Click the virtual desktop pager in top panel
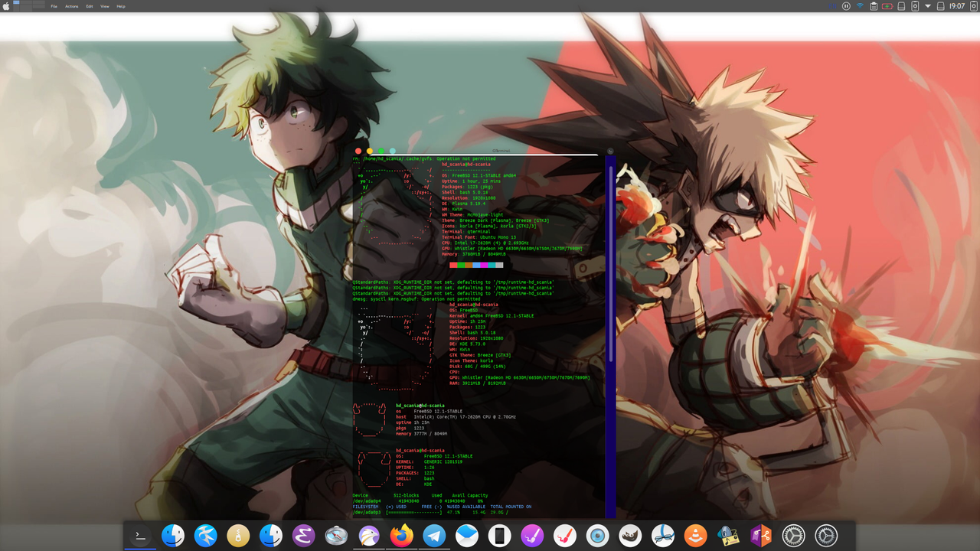Viewport: 980px width, 551px height. 29,5
